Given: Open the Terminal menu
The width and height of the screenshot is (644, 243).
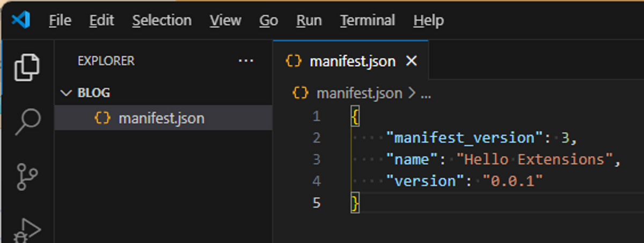Looking at the screenshot, I should pos(368,20).
